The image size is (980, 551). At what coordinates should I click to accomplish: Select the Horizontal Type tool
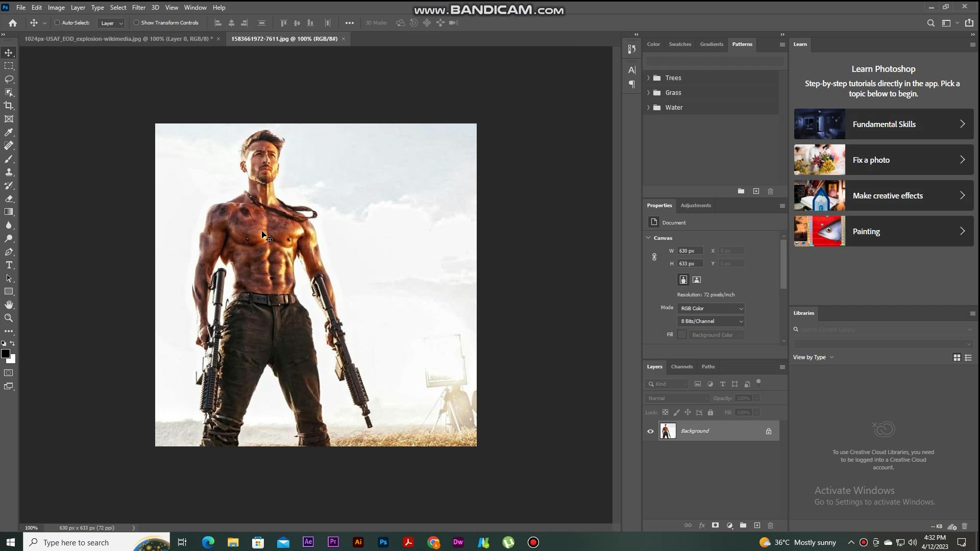coord(9,265)
